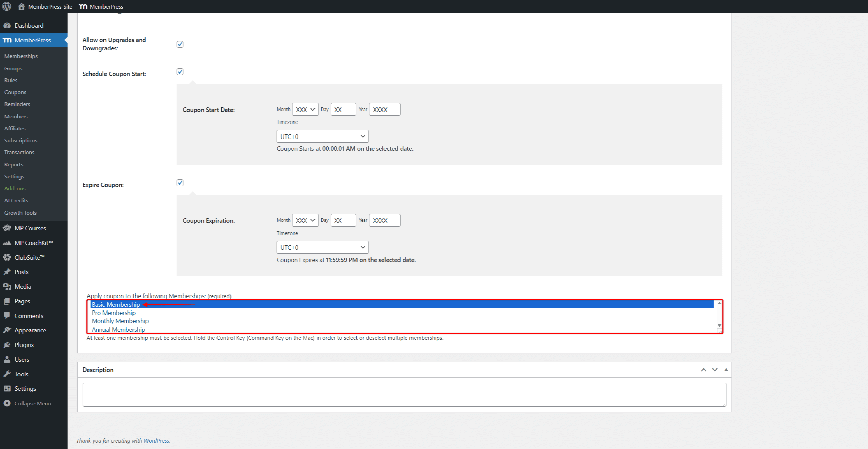
Task: Open the Coupons submenu item
Action: pyautogui.click(x=15, y=92)
